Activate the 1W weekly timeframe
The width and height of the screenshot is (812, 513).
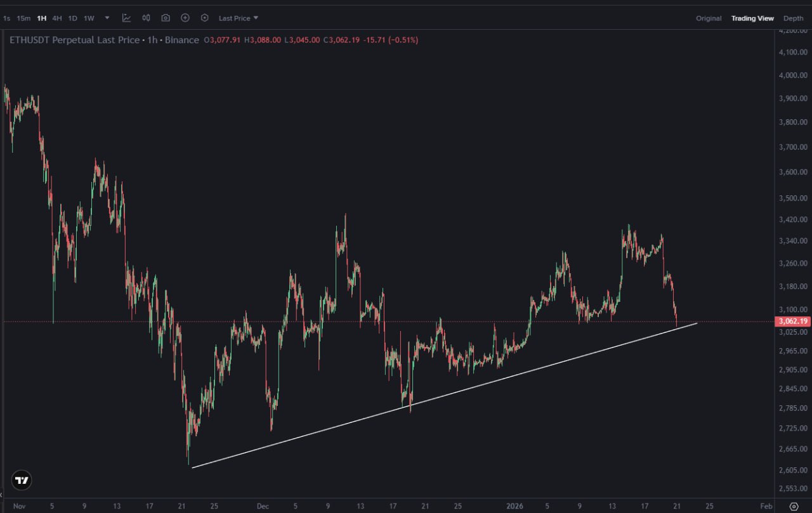point(88,18)
